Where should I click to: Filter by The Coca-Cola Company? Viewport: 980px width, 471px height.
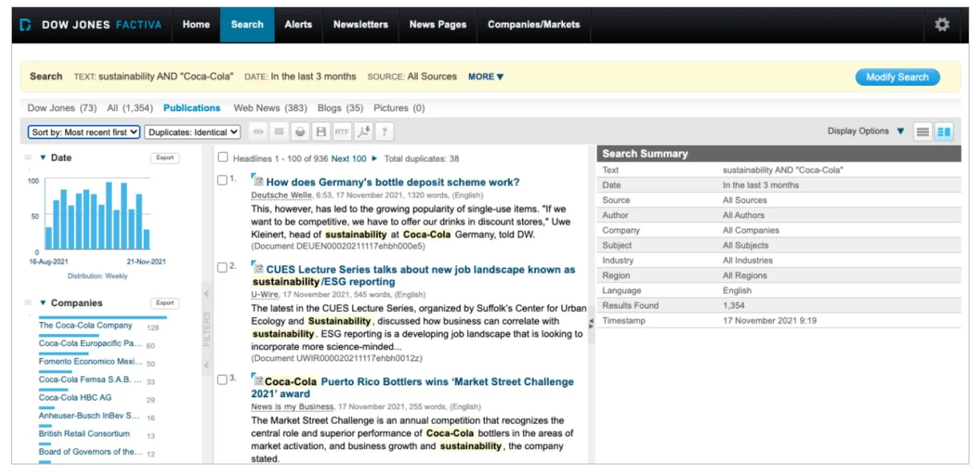click(85, 325)
